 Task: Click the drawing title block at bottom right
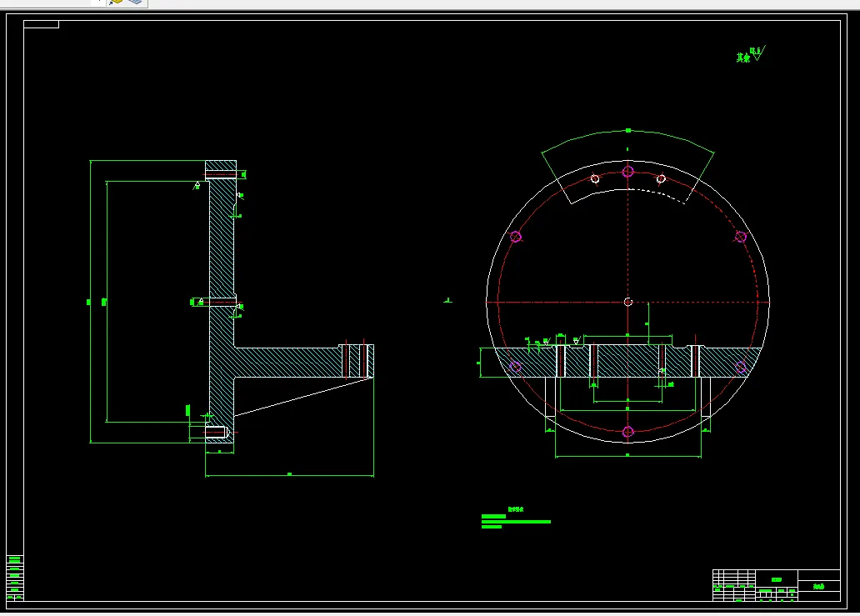tap(776, 585)
